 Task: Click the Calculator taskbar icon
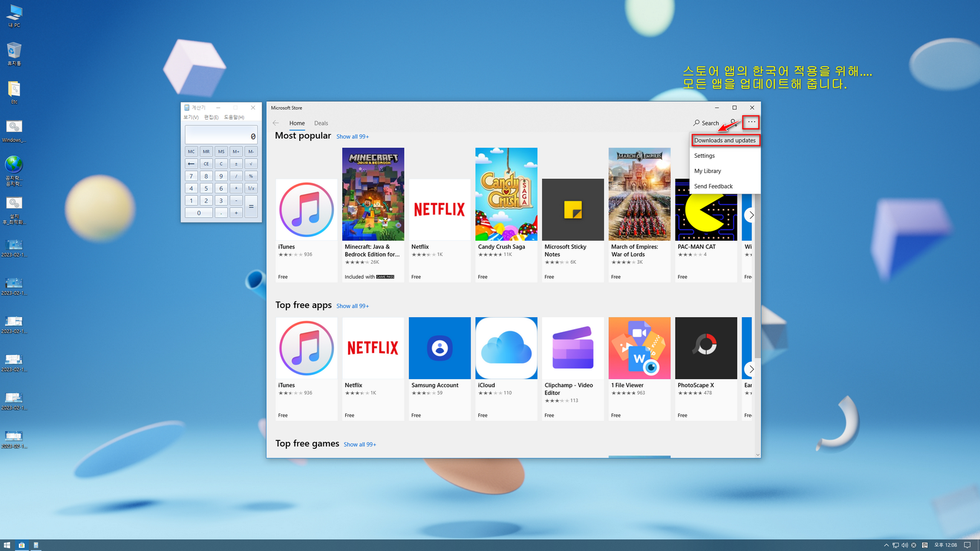[36, 545]
